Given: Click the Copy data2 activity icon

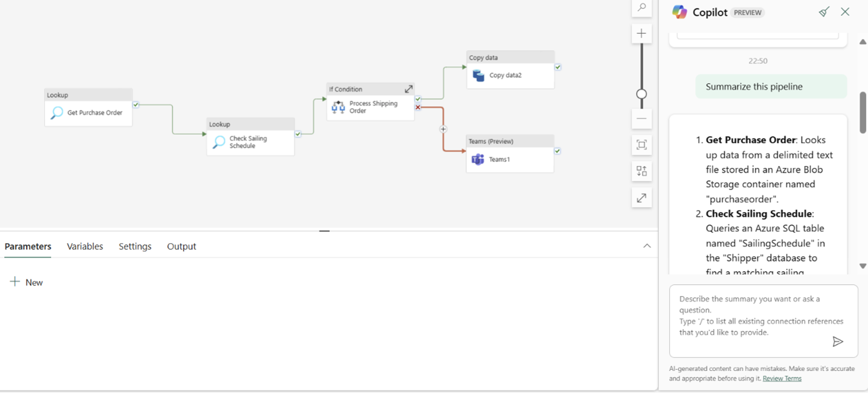Looking at the screenshot, I should tap(478, 74).
